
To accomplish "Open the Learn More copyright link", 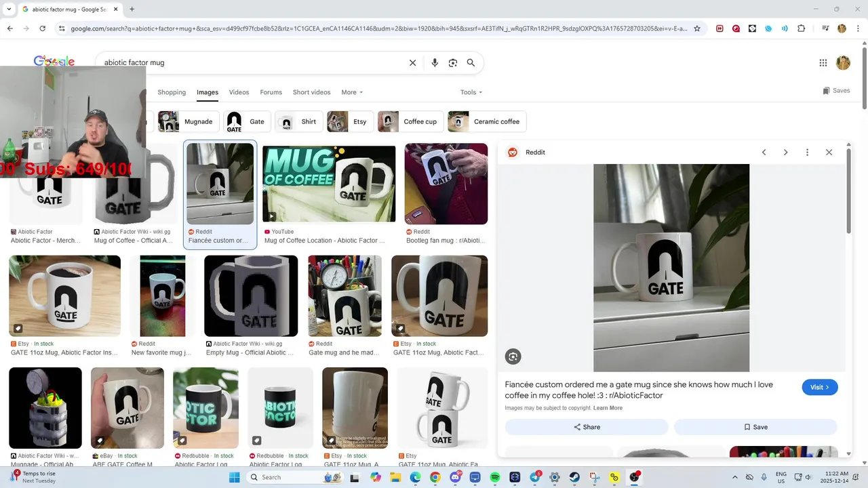I will (x=608, y=408).
